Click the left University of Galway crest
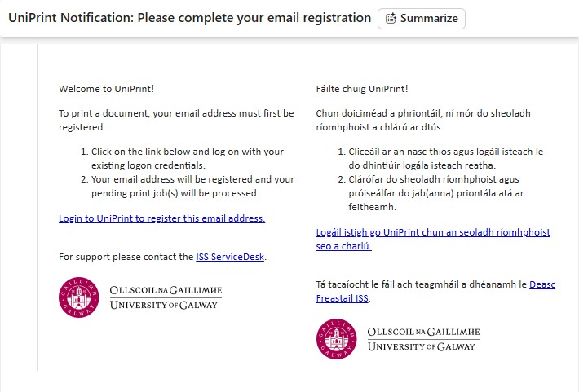Image resolution: width=579 pixels, height=392 pixels. (x=79, y=297)
